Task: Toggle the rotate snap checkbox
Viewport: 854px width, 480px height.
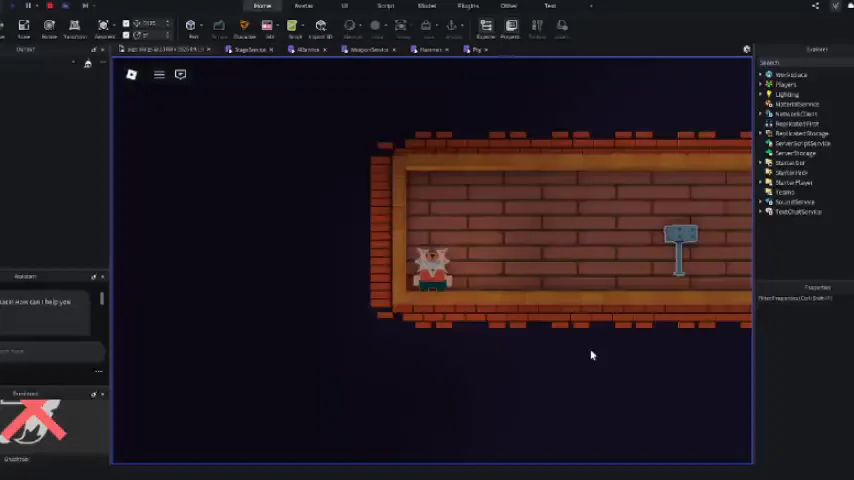Action: 126,35
